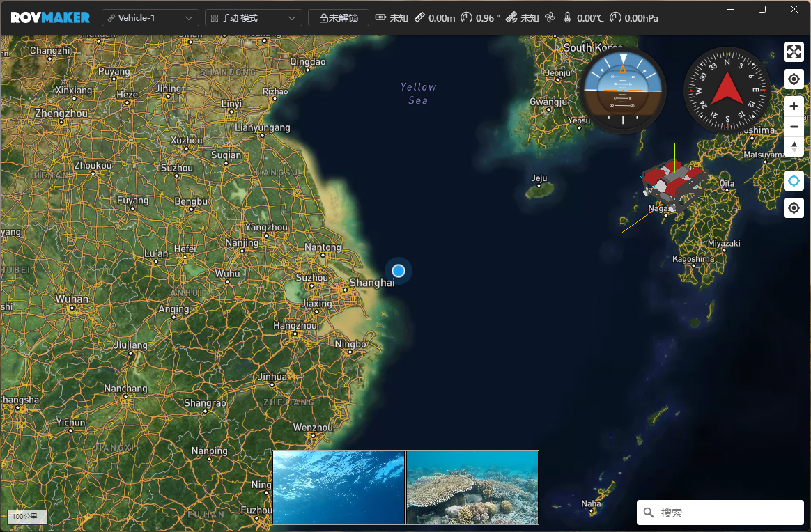Toggle fullscreen map view
811x532 pixels.
[794, 52]
